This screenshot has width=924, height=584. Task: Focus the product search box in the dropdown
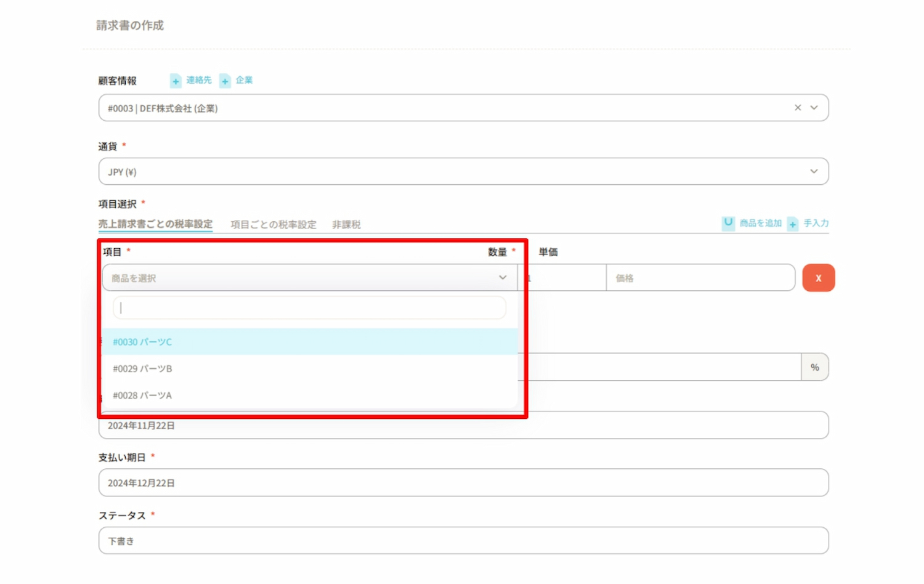[x=310, y=307]
